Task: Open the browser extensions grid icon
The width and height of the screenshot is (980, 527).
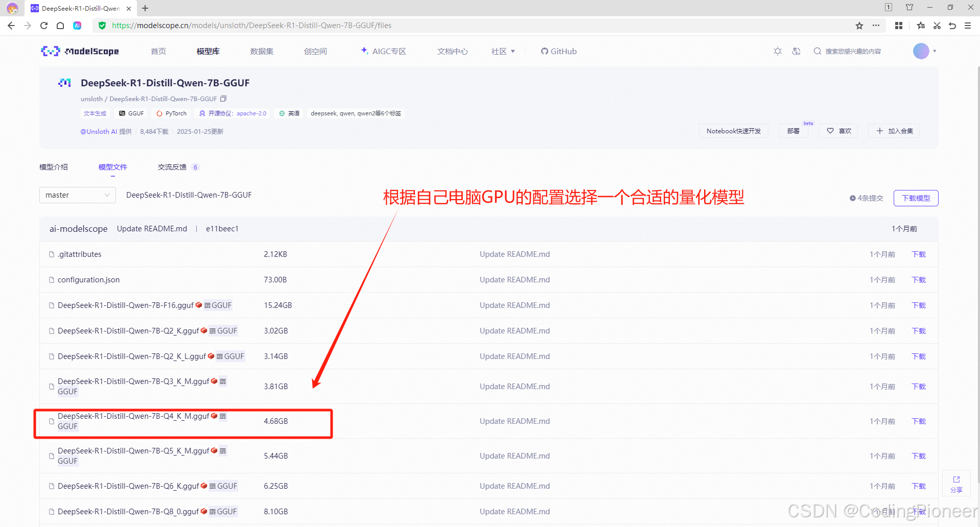Action: coord(899,26)
